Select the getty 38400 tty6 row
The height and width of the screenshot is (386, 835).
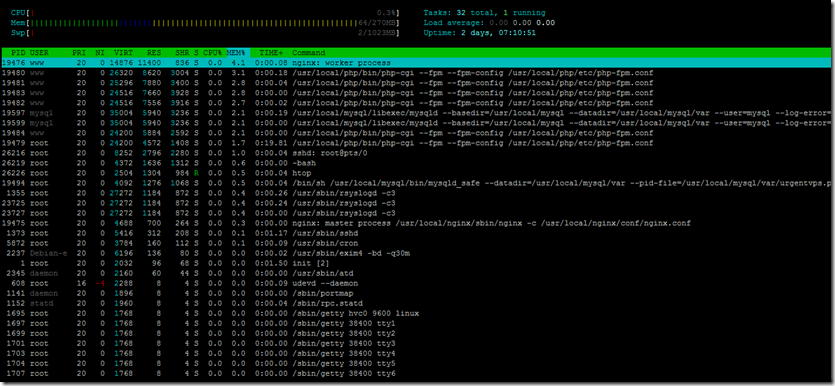(x=416, y=374)
